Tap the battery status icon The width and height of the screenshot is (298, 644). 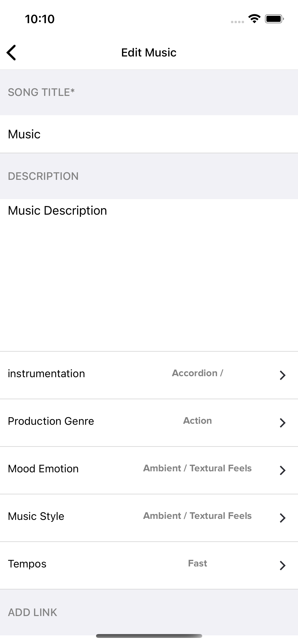pos(274,19)
